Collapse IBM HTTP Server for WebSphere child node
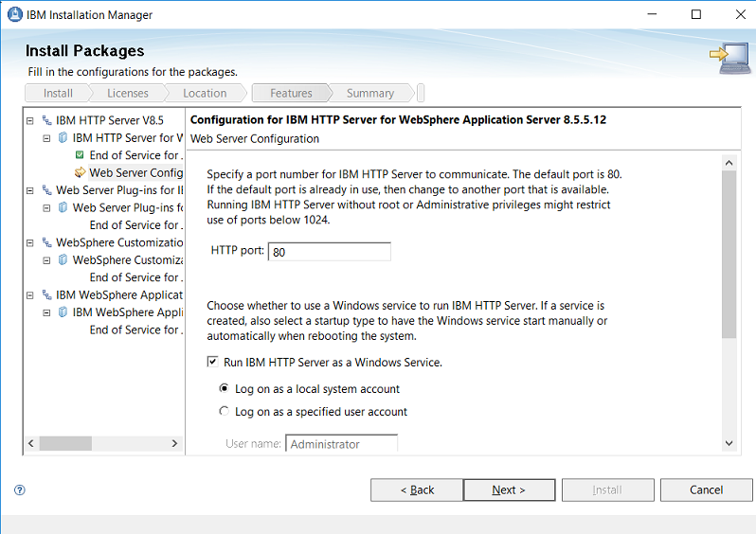Viewport: 756px width, 534px height. pos(46,138)
